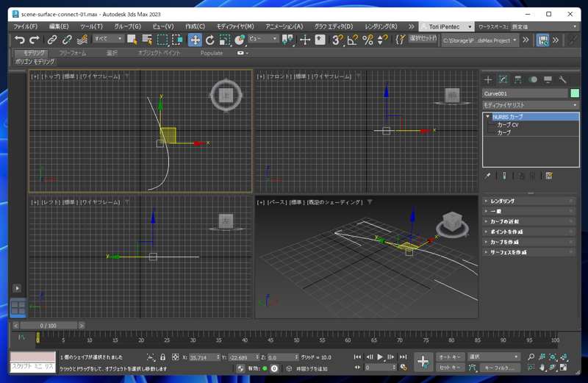Click the X coordinate field
Image resolution: width=588 pixels, height=383 pixels.
click(x=203, y=357)
